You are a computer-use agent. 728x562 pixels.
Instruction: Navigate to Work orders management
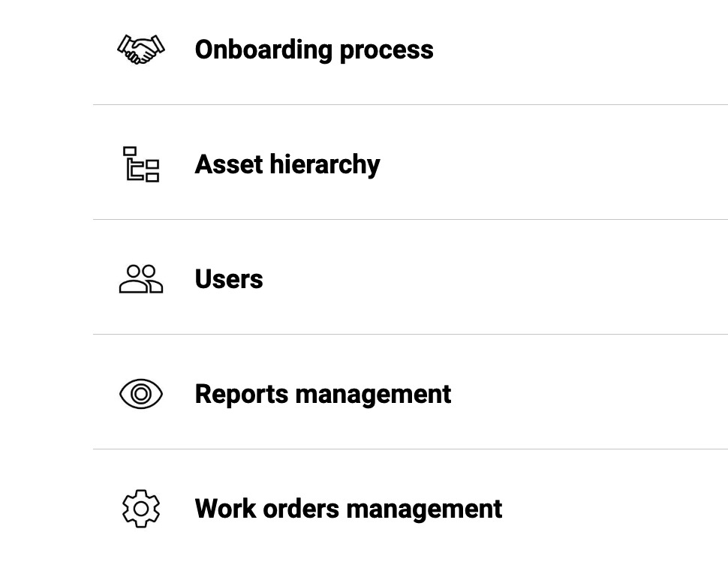348,509
